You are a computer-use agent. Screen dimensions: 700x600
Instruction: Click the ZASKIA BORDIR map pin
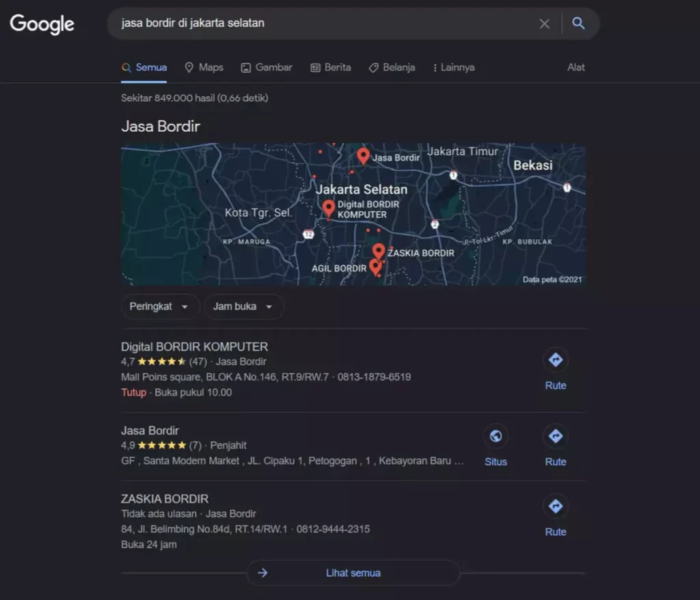coord(379,251)
